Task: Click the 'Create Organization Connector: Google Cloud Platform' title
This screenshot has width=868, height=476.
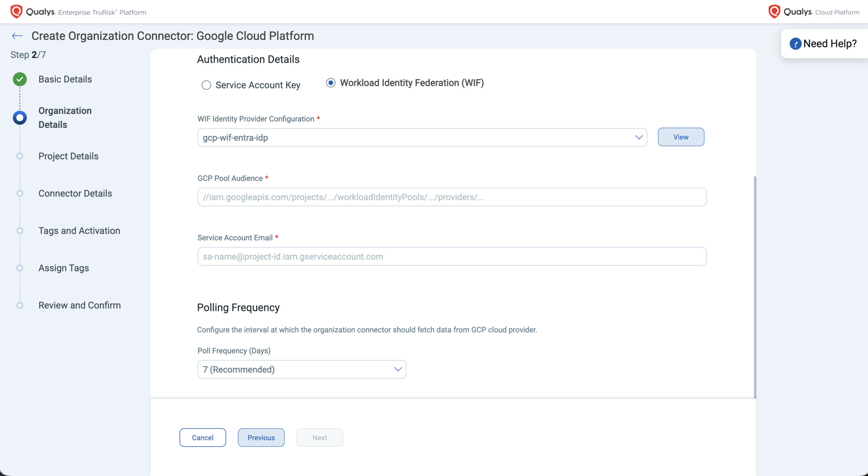Action: pos(173,36)
